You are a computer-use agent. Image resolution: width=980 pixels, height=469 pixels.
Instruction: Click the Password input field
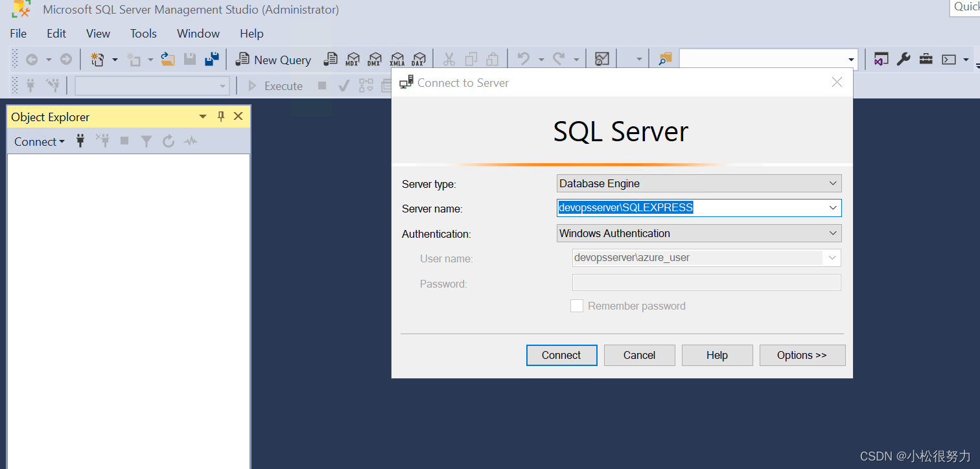(706, 282)
